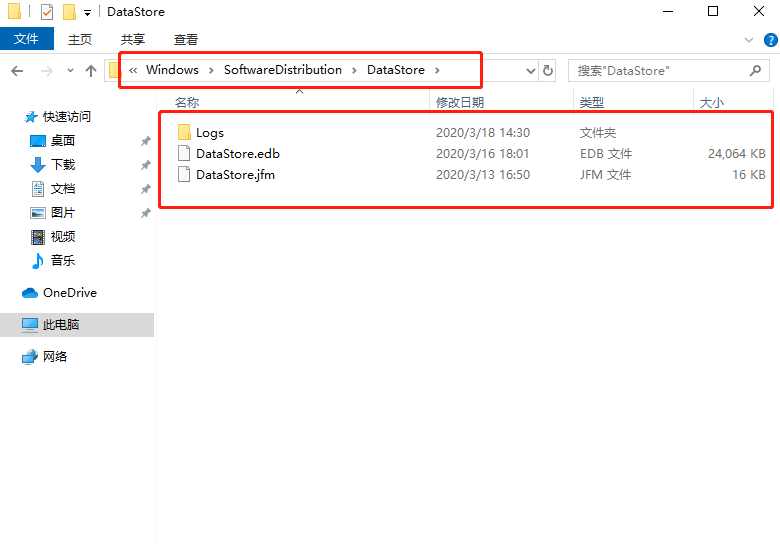Switch to the 共享 ribbon tab

[x=133, y=39]
